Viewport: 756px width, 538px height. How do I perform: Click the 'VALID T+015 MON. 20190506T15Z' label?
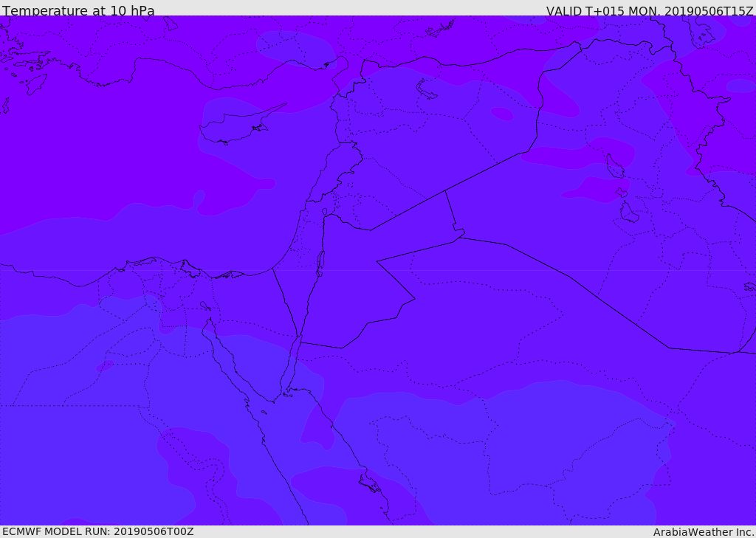pos(650,11)
